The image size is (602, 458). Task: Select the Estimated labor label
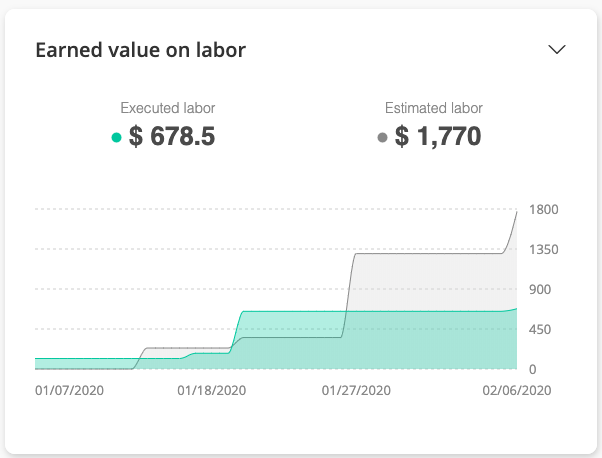[434, 108]
